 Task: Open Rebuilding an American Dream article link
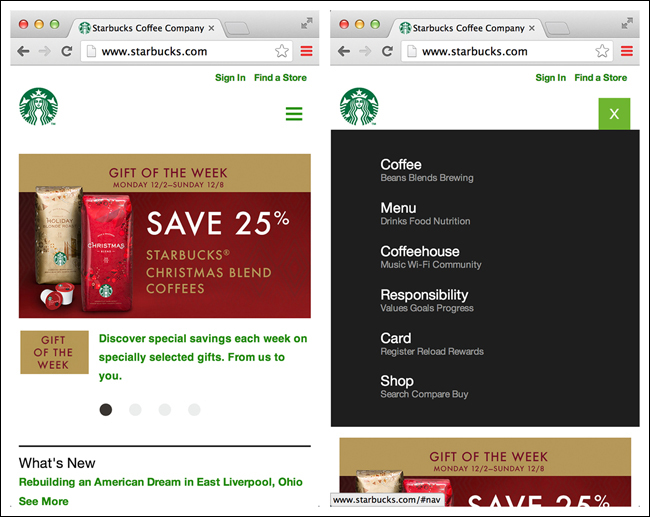pyautogui.click(x=161, y=482)
